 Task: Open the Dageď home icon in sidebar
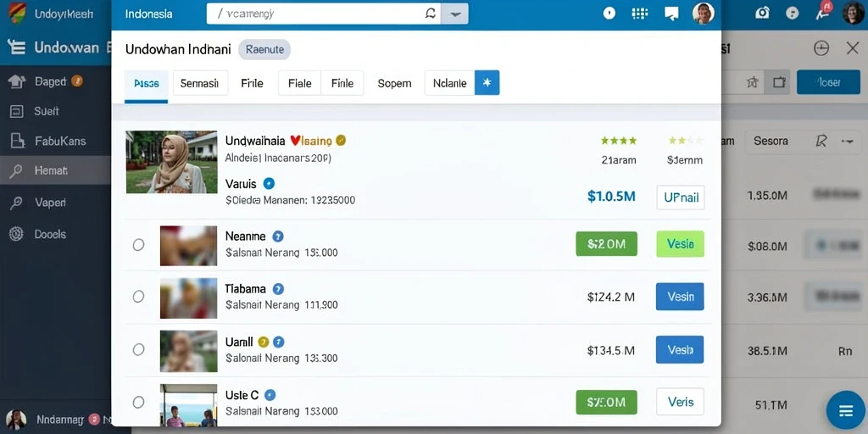click(x=17, y=81)
